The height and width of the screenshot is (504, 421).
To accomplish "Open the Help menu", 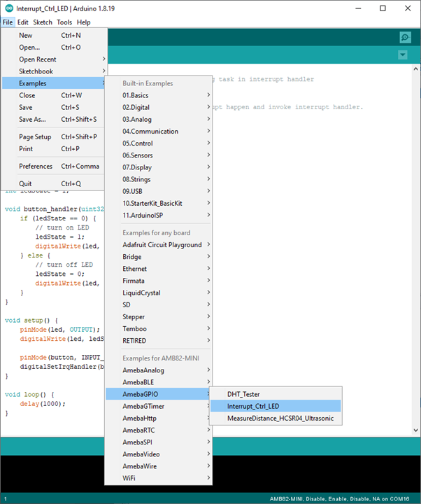I will pos(83,22).
